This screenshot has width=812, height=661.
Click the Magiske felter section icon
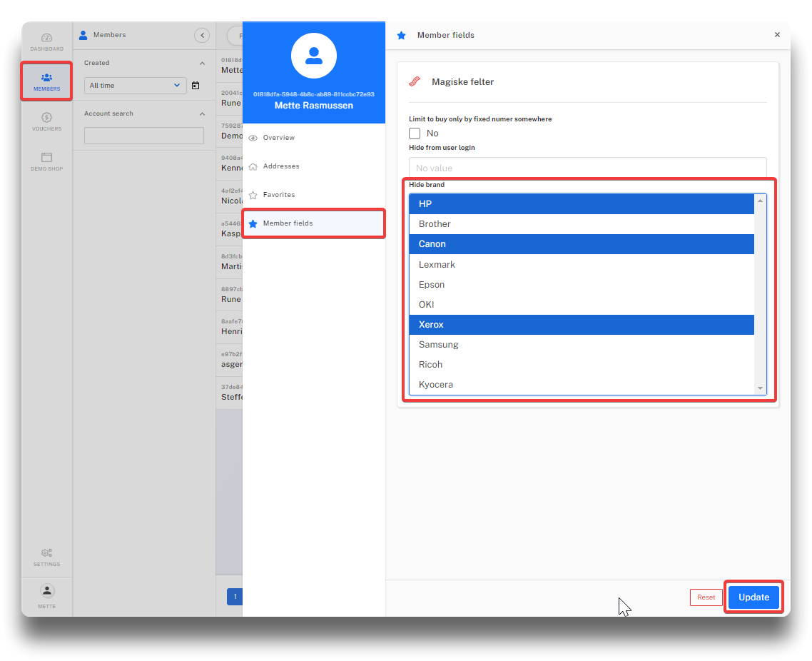pos(415,81)
